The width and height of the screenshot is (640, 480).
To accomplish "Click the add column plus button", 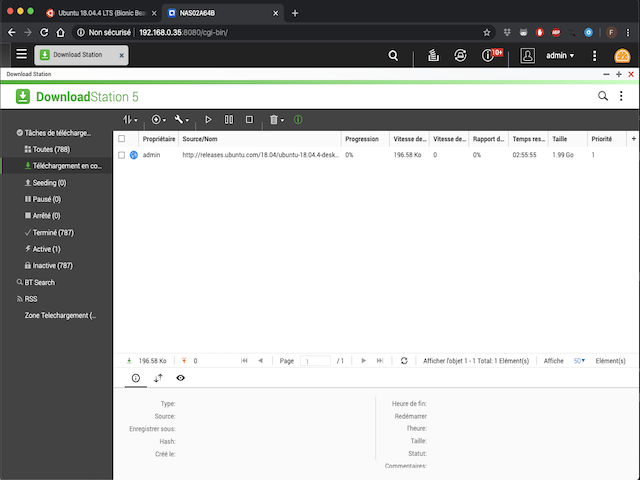I will coord(633,139).
